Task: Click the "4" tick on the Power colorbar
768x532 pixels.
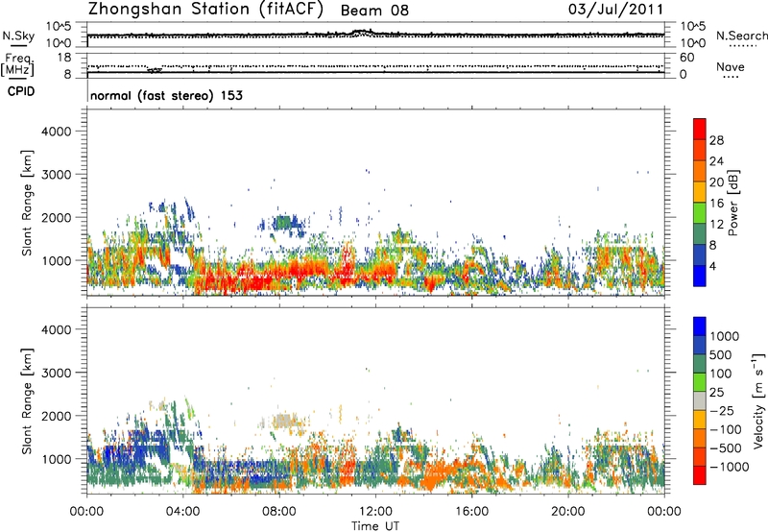Action: 713,267
